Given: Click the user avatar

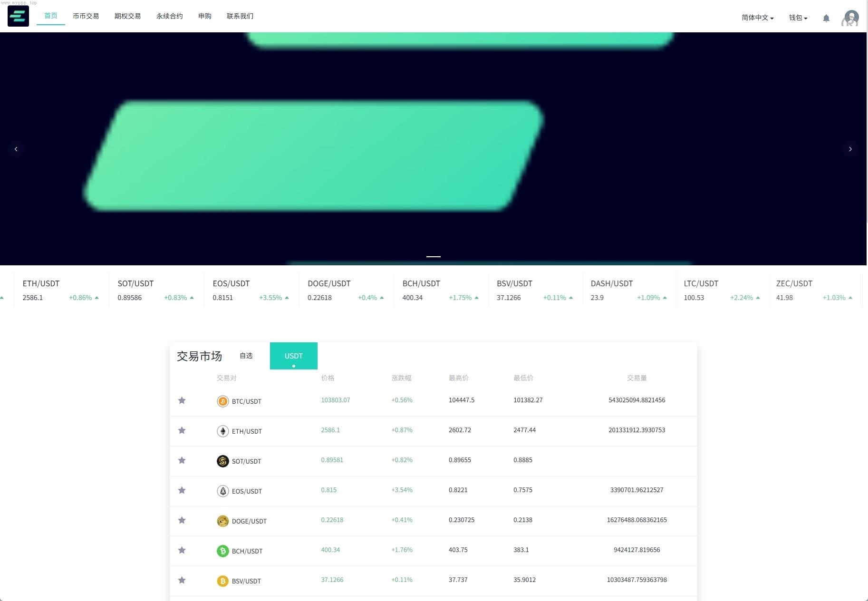Looking at the screenshot, I should point(850,18).
